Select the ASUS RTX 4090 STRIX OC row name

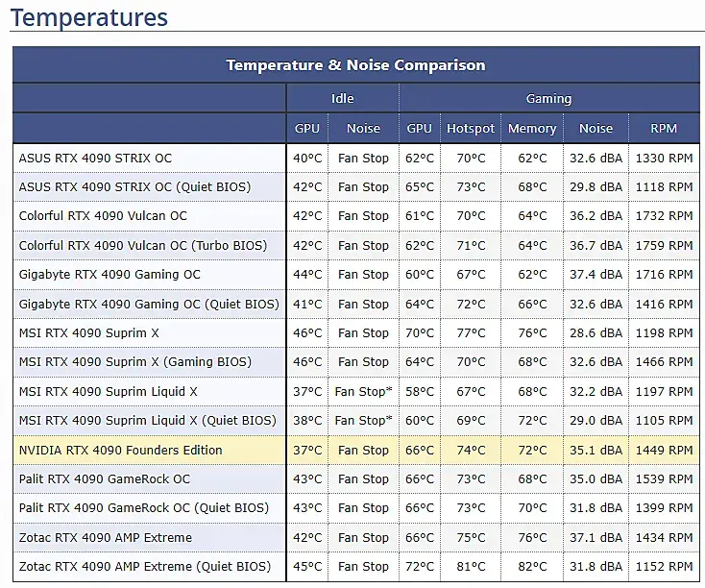pos(95,158)
